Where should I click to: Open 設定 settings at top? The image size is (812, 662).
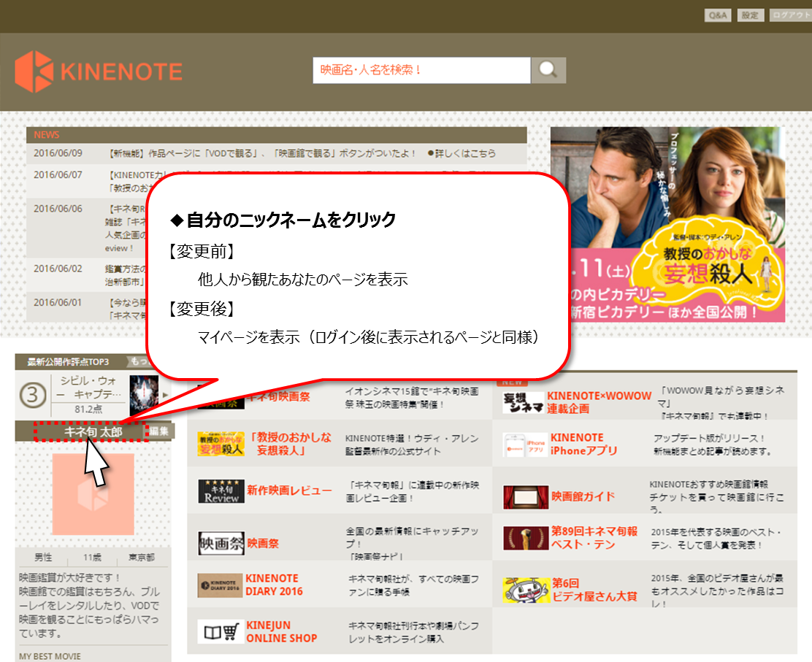(749, 15)
